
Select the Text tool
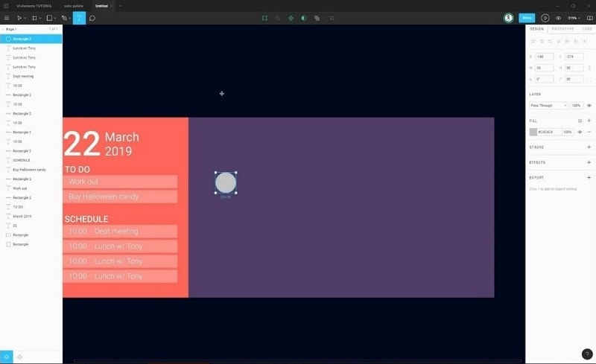[79, 18]
